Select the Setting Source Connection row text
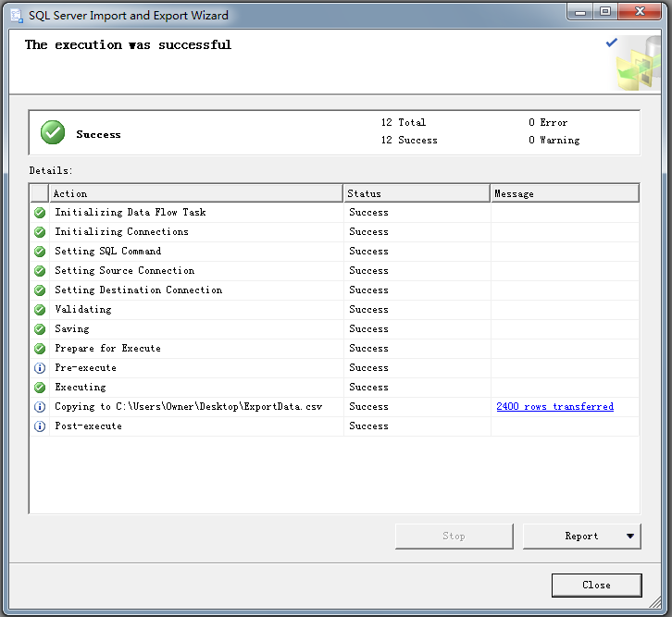The image size is (672, 617). pyautogui.click(x=125, y=271)
